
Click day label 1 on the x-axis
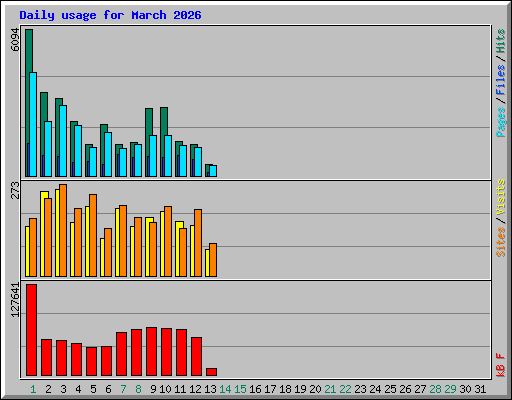[33, 389]
